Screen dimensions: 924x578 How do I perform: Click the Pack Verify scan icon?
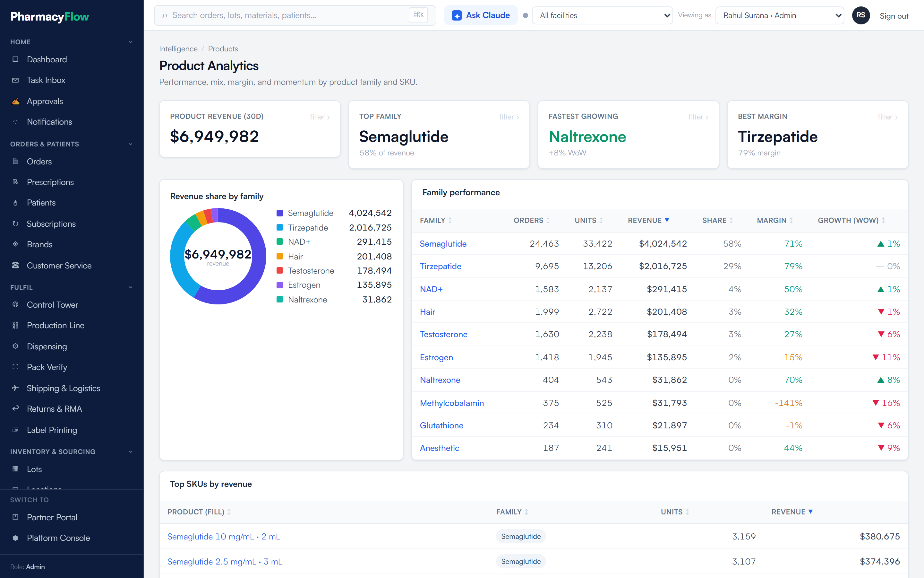pos(15,367)
